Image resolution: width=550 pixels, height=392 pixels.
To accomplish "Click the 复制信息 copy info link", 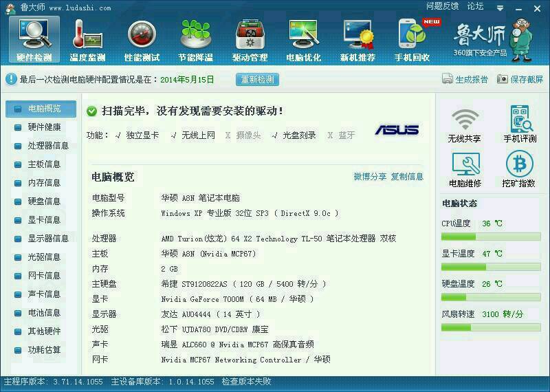I will [x=407, y=177].
